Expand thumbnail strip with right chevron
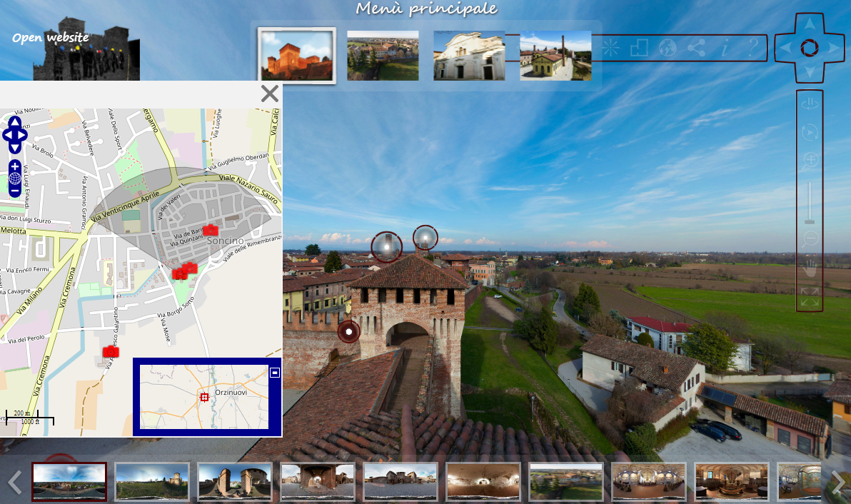Viewport: 851px width, 504px height. (838, 483)
